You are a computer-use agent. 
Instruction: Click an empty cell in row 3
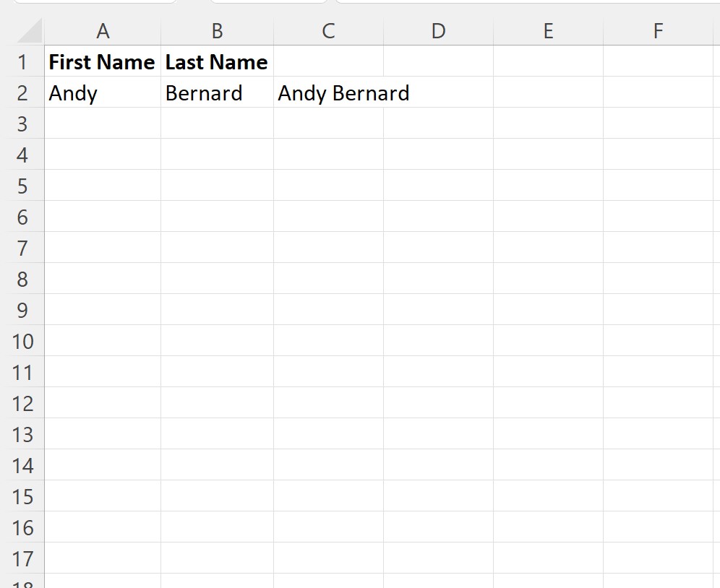click(x=328, y=124)
